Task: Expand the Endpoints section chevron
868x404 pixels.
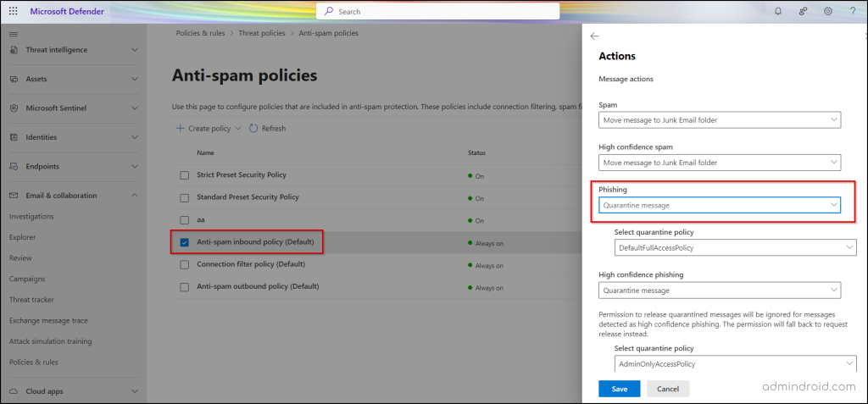Action: click(135, 167)
